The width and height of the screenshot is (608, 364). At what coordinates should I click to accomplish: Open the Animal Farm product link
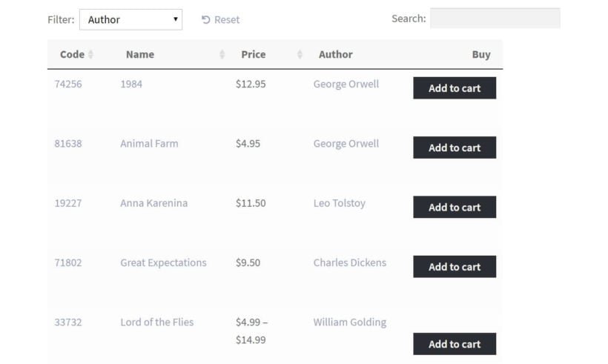(x=149, y=143)
